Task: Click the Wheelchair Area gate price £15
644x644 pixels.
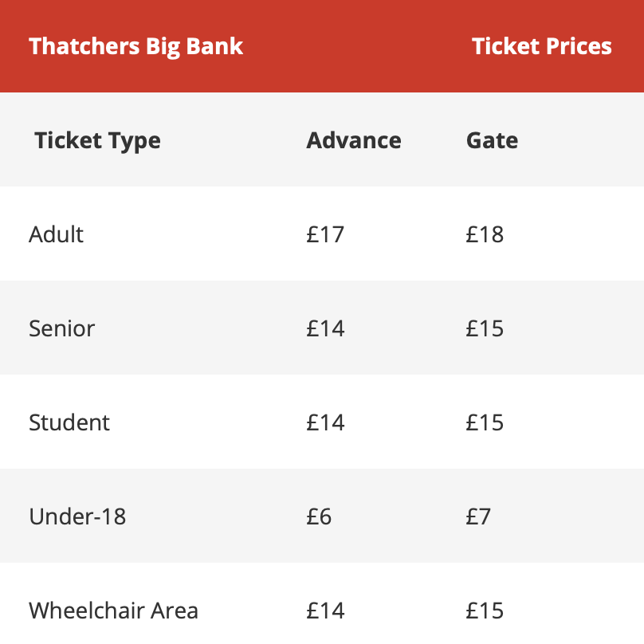Action: point(485,611)
